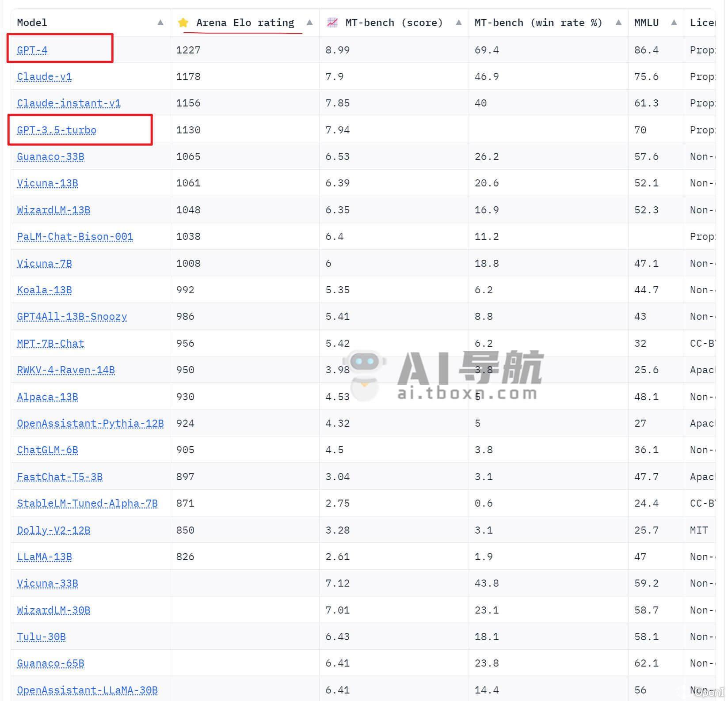This screenshot has width=728, height=701.
Task: Click the star icon beside Arena Elo rating
Action: click(183, 23)
